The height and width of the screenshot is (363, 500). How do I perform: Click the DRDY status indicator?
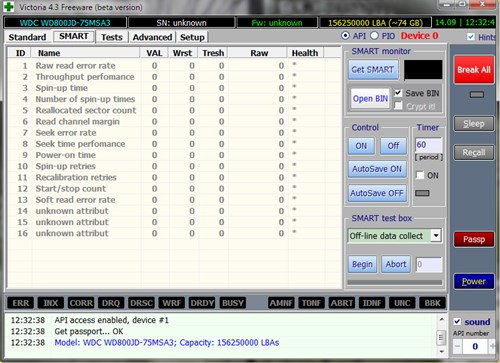[202, 303]
